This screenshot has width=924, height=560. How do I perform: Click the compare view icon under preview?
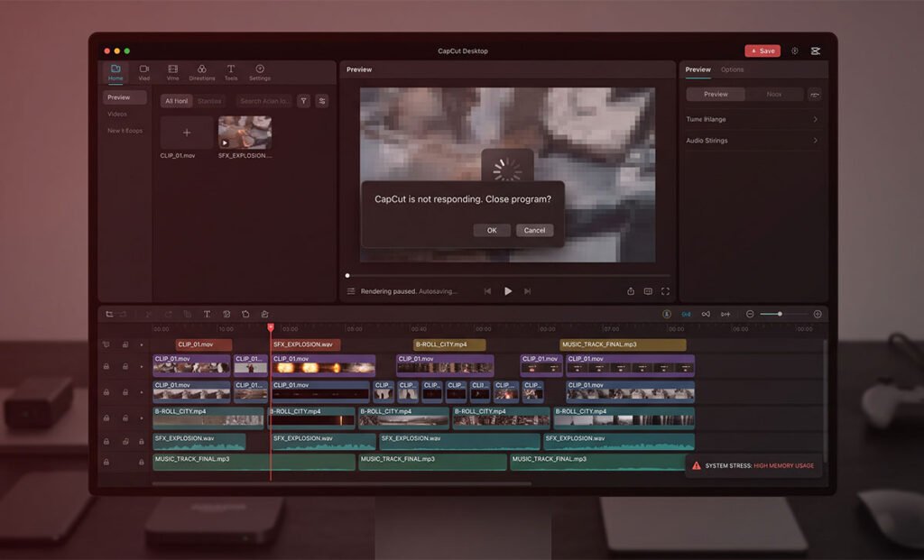click(x=648, y=291)
